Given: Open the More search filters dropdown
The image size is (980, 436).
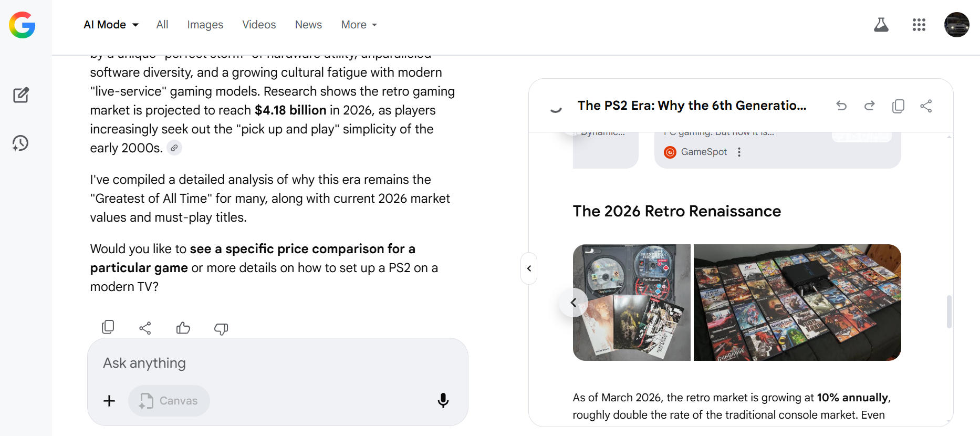Looking at the screenshot, I should coord(359,25).
